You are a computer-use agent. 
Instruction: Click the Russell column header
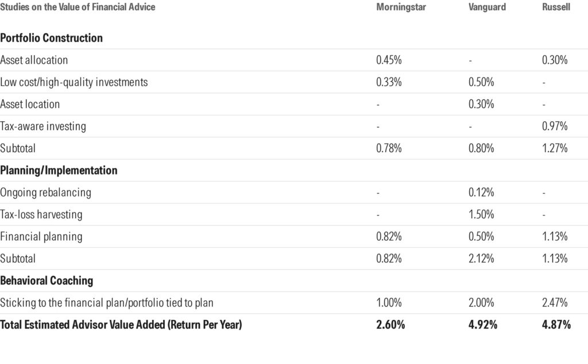(556, 7)
